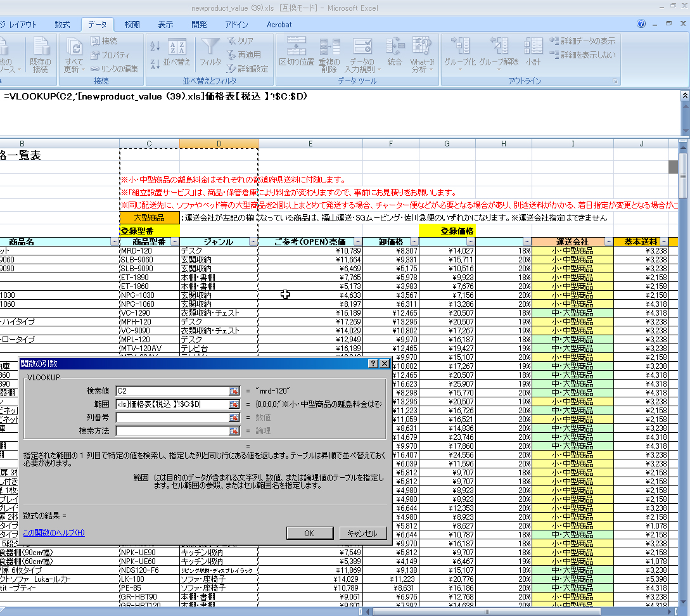Click Clear filter (クリア)

point(240,41)
